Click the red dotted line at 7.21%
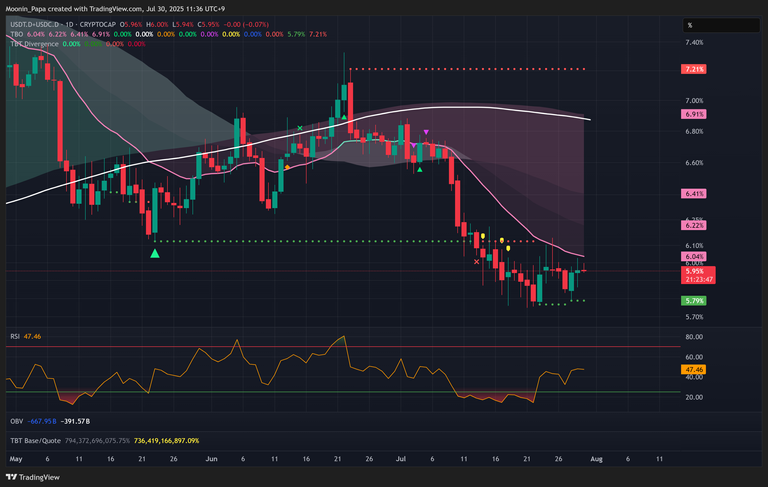 468,70
